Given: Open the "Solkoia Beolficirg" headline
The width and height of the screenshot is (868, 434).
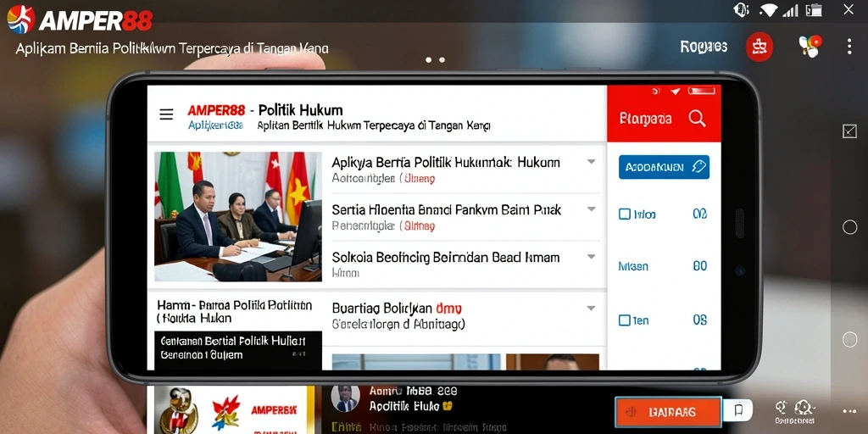Looking at the screenshot, I should (x=446, y=258).
